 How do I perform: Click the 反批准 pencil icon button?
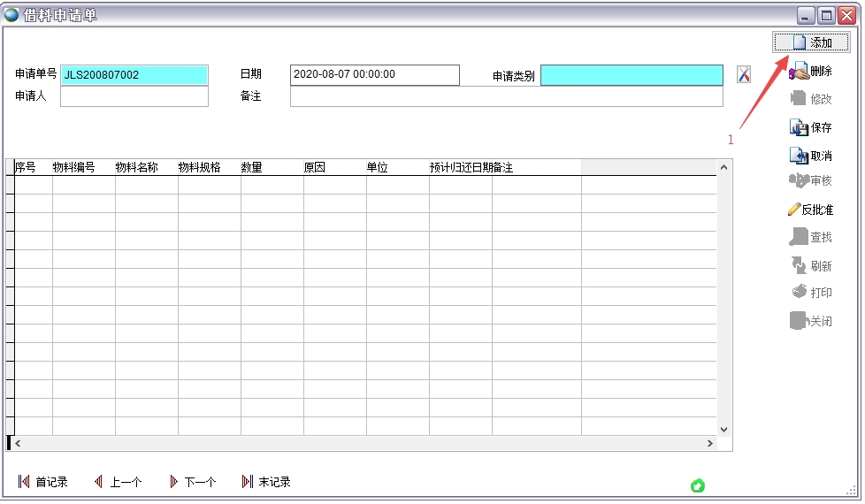(811, 210)
